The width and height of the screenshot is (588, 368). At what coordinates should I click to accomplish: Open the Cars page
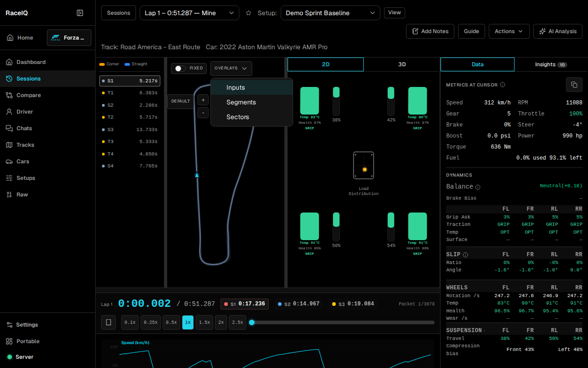(48, 161)
